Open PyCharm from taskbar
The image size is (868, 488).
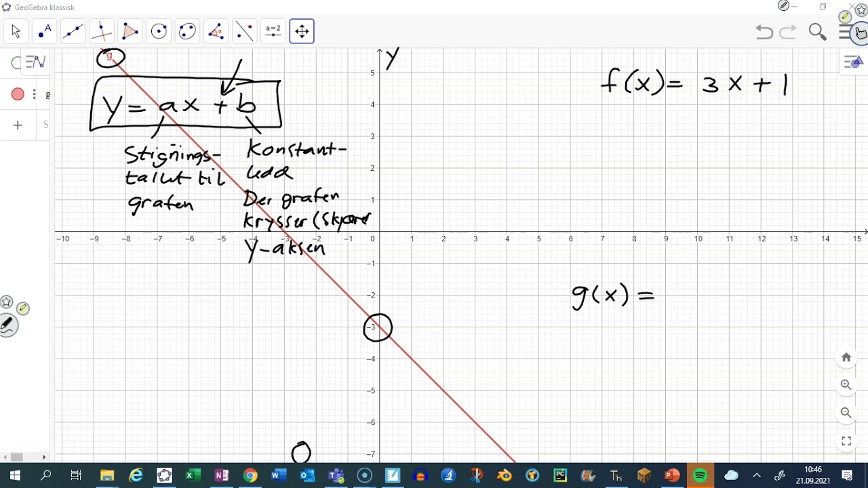pyautogui.click(x=560, y=475)
